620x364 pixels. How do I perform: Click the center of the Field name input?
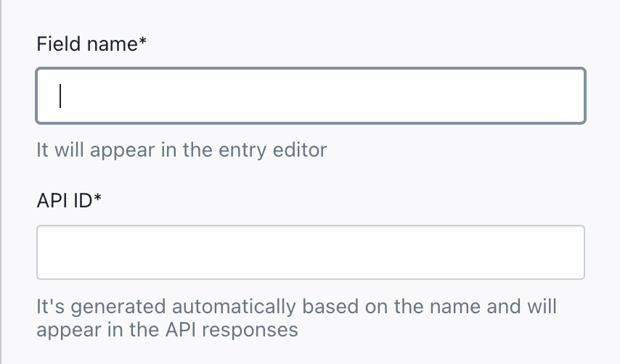tap(311, 96)
